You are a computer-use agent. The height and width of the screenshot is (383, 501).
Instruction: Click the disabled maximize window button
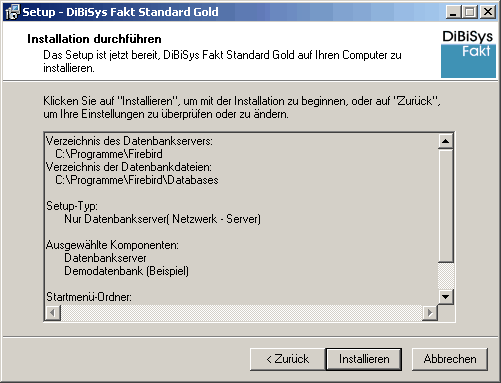coord(470,12)
